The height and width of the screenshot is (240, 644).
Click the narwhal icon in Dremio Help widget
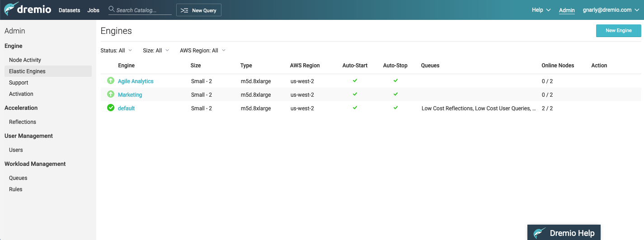click(x=539, y=233)
